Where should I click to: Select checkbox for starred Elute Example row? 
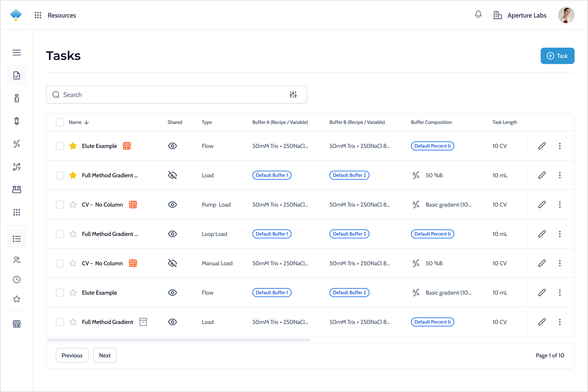point(60,146)
